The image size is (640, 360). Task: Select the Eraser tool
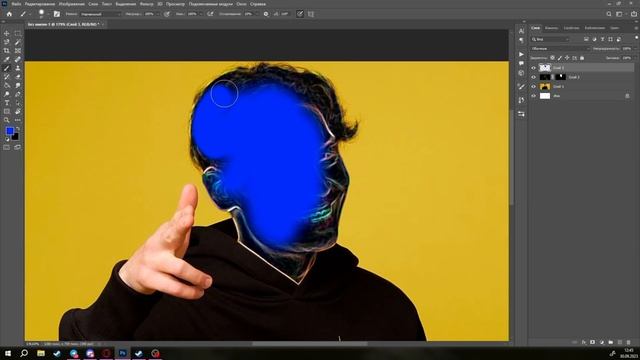click(x=18, y=77)
